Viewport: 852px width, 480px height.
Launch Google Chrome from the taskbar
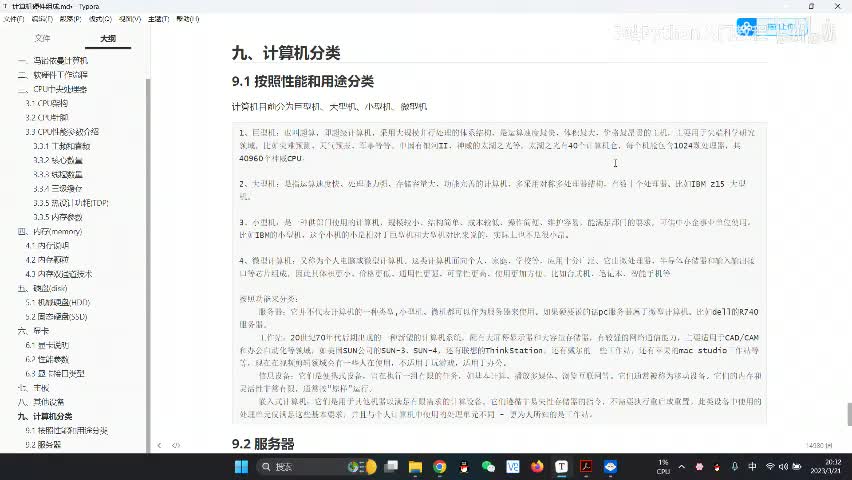click(x=440, y=466)
